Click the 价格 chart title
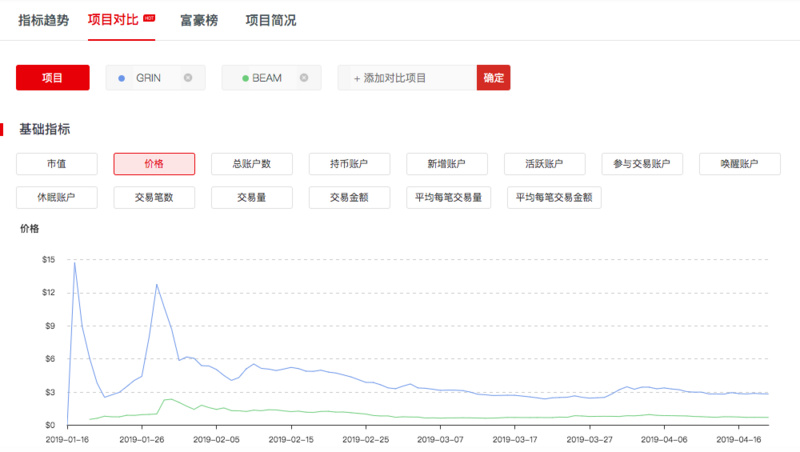Viewport: 800px width, 452px height. 29,229
